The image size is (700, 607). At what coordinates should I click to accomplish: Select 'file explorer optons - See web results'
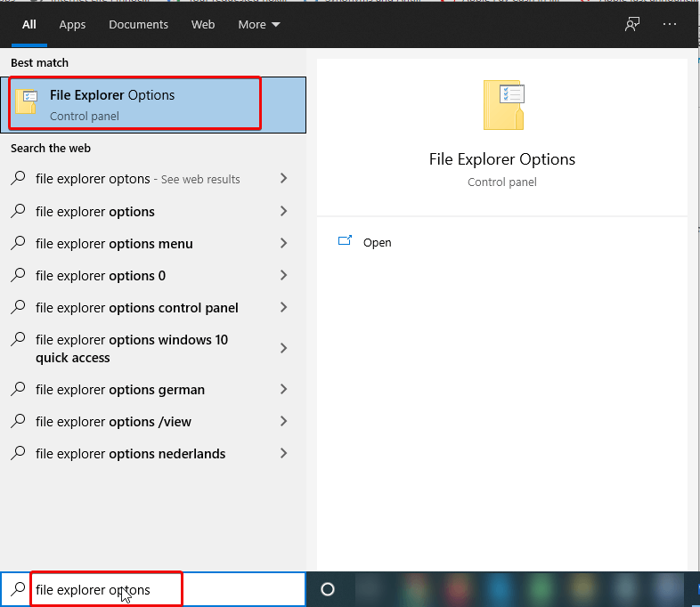click(x=153, y=179)
